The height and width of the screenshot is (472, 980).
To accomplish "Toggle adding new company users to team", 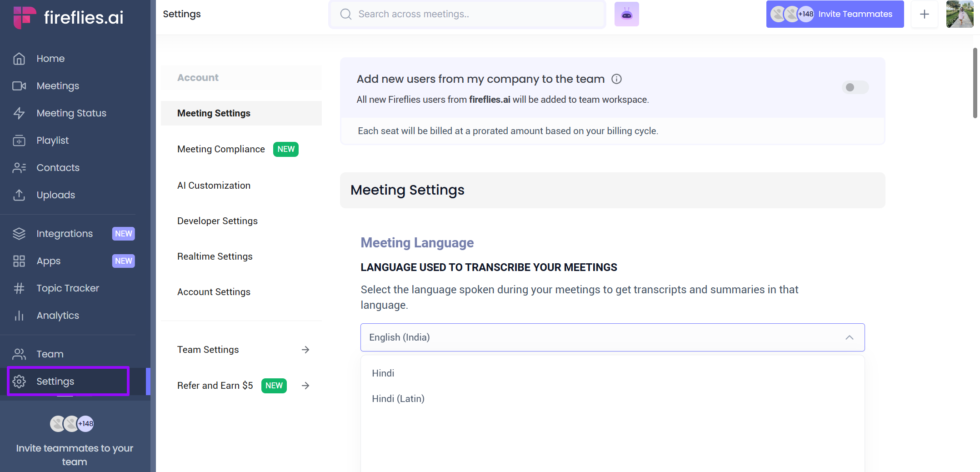I will coord(855,87).
